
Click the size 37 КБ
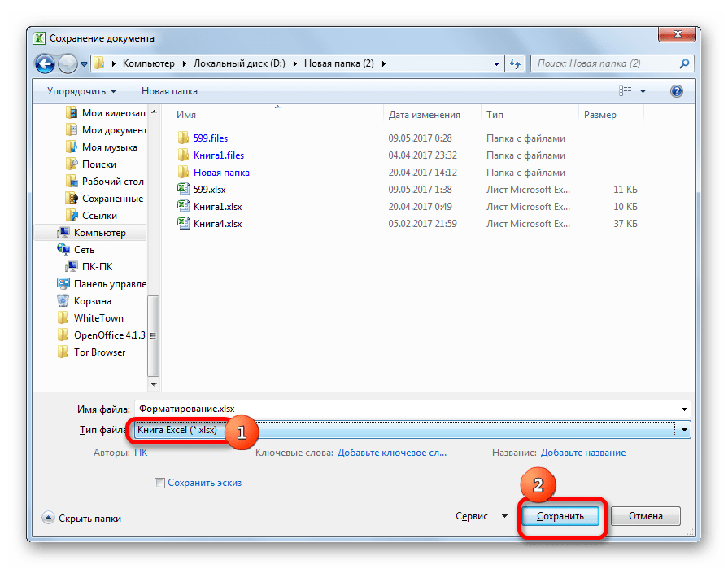(625, 224)
